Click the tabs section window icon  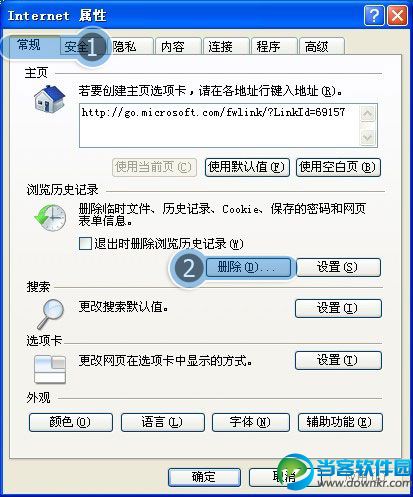(50, 369)
